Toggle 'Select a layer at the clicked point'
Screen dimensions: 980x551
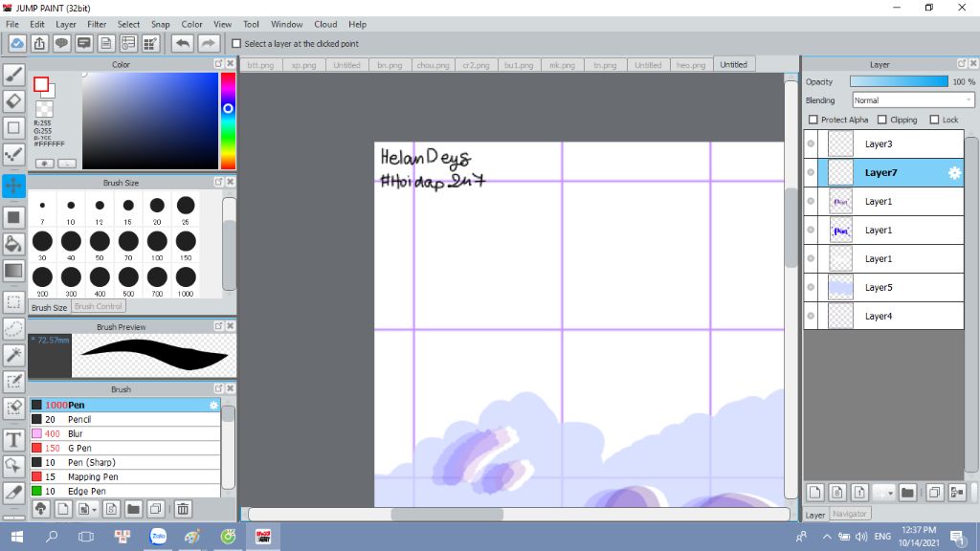(x=236, y=44)
